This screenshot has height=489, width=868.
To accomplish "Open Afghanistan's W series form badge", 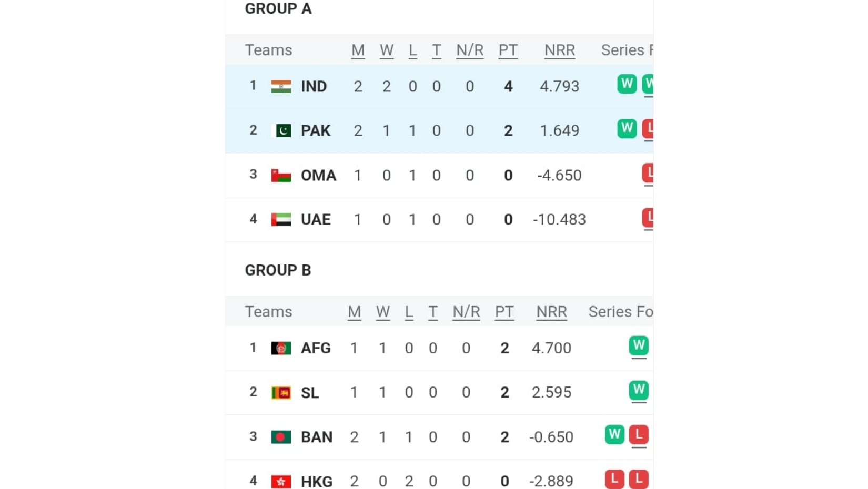I will point(639,346).
